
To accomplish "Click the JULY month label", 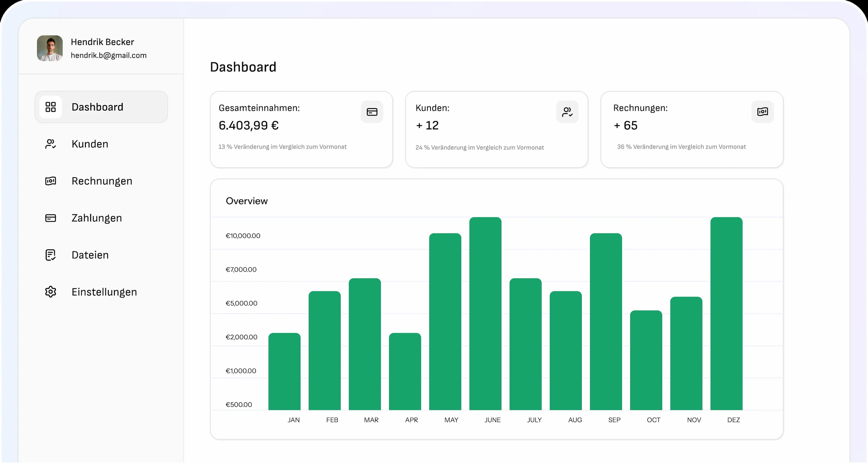I will point(534,420).
